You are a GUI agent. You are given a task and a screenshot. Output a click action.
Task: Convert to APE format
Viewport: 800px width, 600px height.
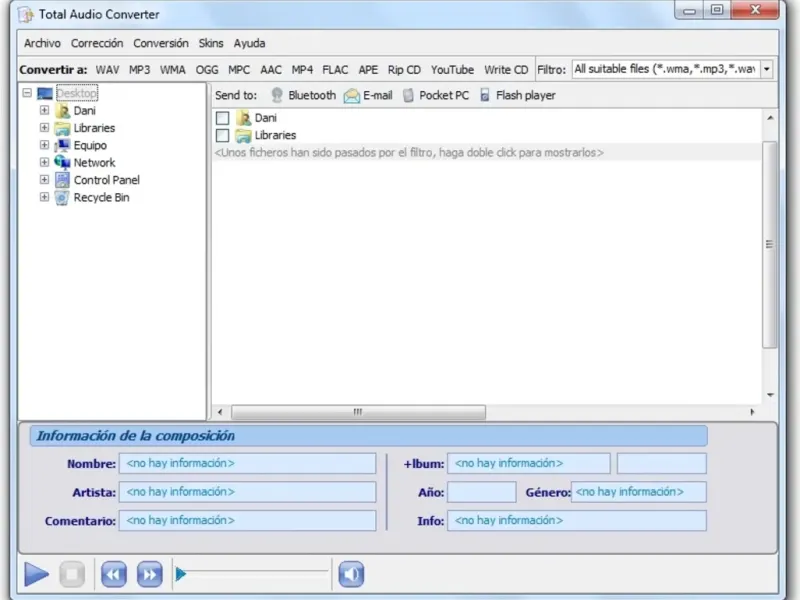click(x=368, y=70)
